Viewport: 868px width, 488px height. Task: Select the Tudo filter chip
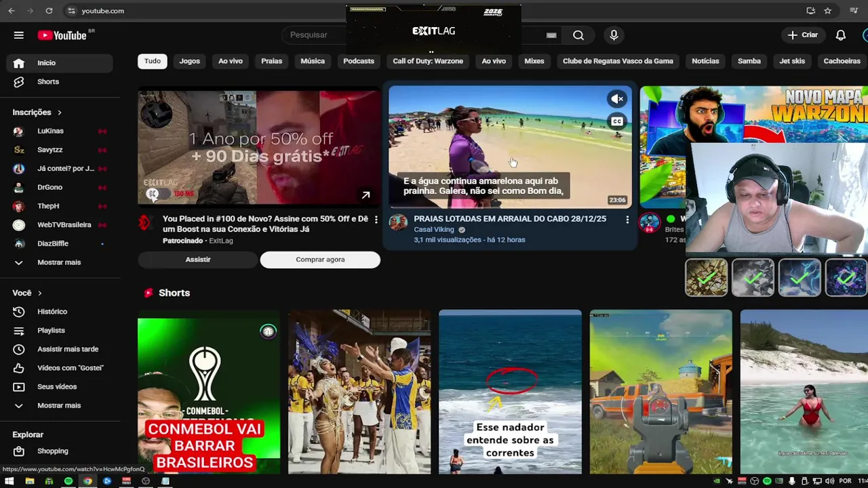153,61
